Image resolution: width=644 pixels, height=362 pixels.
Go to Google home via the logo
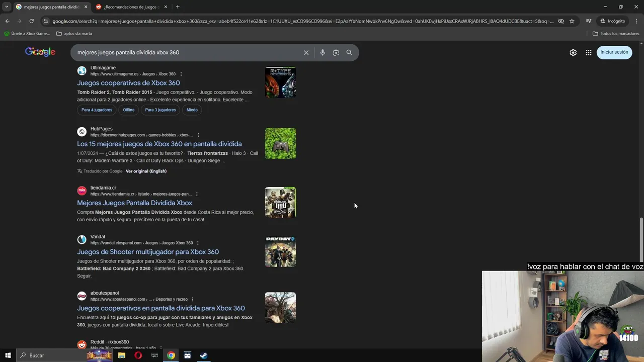pyautogui.click(x=40, y=52)
